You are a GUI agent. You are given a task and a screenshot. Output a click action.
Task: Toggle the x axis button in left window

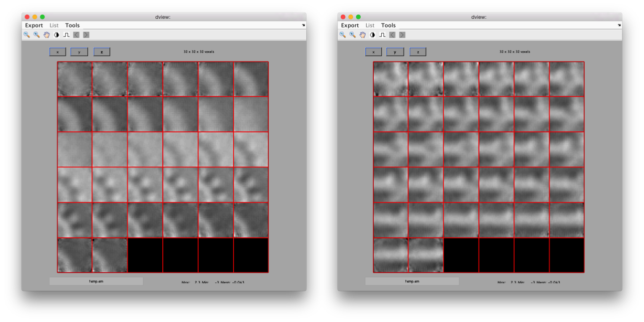(x=58, y=52)
